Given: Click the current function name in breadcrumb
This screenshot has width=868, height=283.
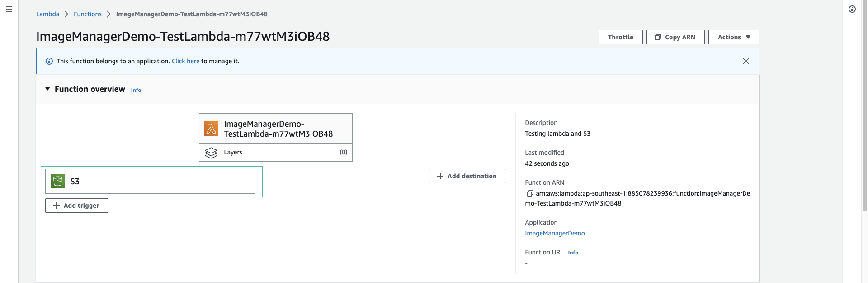Looking at the screenshot, I should [192, 14].
